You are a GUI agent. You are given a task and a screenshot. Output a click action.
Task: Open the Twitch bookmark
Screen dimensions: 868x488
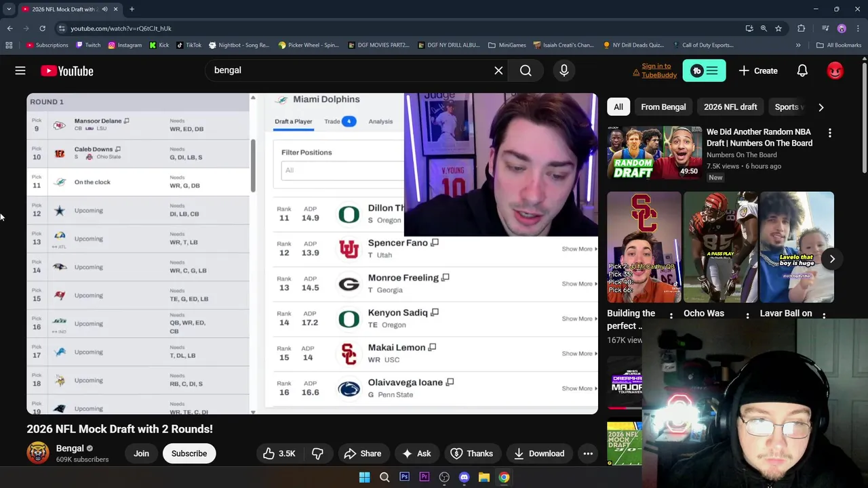(88, 45)
